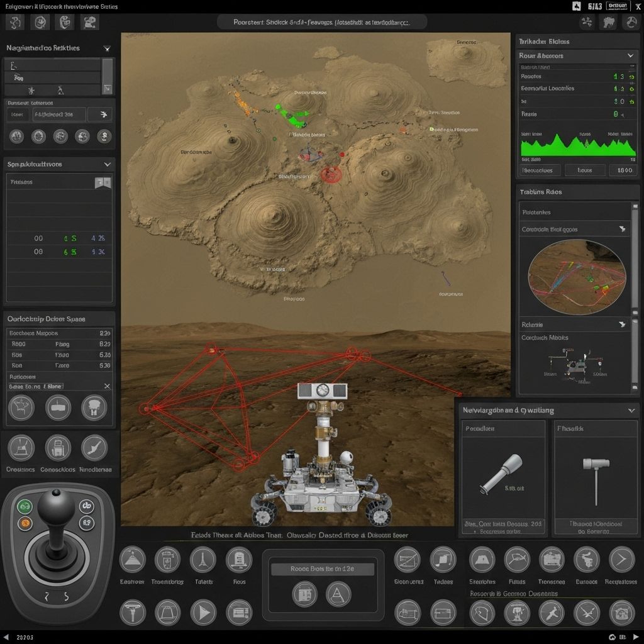Image resolution: width=644 pixels, height=644 pixels.
Task: Open the thermometer telemetry tool in the bottom toolbar
Action: click(x=168, y=560)
